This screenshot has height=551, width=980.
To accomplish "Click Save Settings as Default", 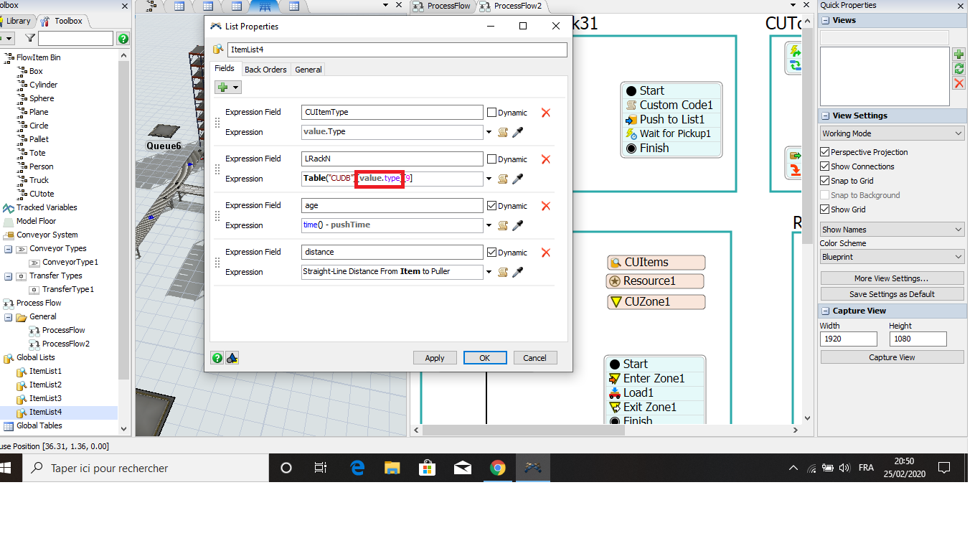I will [x=892, y=294].
